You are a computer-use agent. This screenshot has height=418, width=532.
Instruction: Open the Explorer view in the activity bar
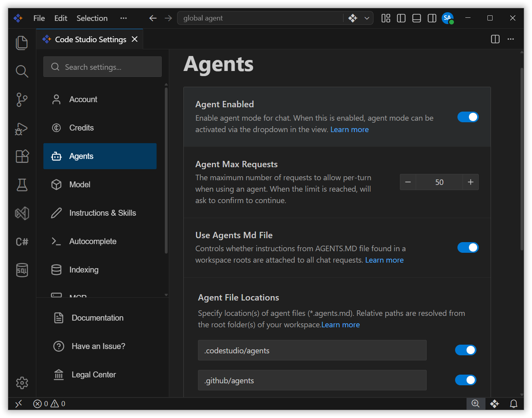[x=22, y=43]
